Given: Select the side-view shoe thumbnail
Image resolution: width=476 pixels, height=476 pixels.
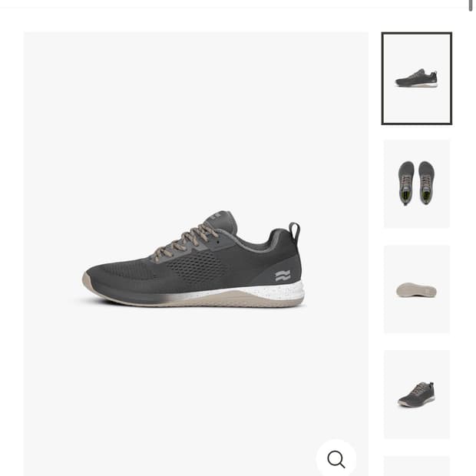Looking at the screenshot, I should click(416, 78).
